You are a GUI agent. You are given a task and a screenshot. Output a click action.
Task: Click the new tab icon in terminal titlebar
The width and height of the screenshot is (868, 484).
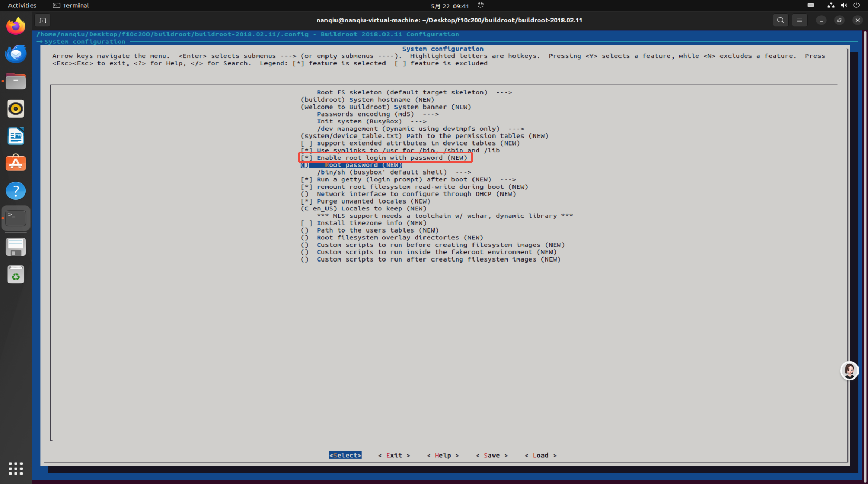tap(43, 20)
